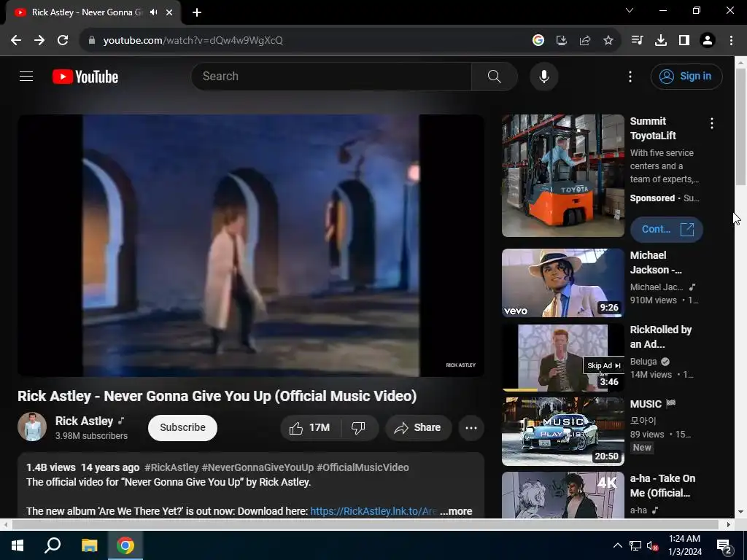
Task: Click the Google icon in address bar
Action: [x=538, y=41]
